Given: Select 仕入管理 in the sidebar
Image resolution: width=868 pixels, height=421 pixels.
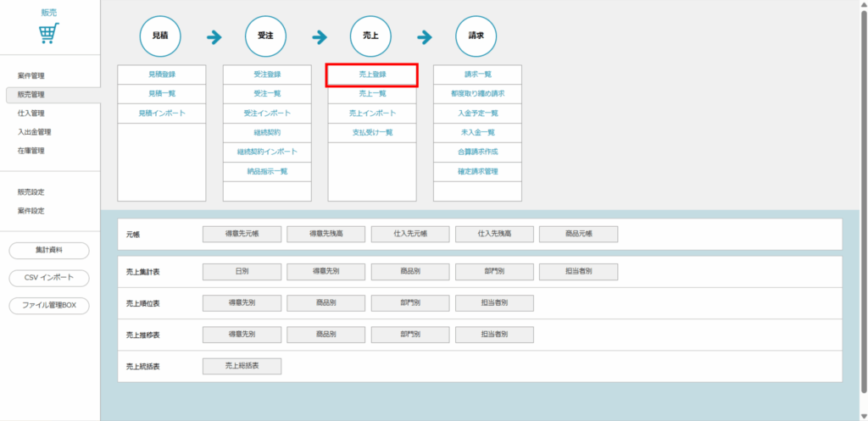Looking at the screenshot, I should [x=31, y=114].
